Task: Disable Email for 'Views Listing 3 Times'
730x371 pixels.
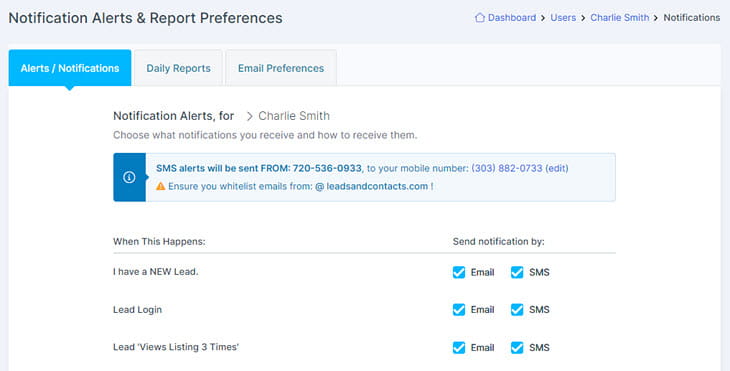Action: [459, 348]
